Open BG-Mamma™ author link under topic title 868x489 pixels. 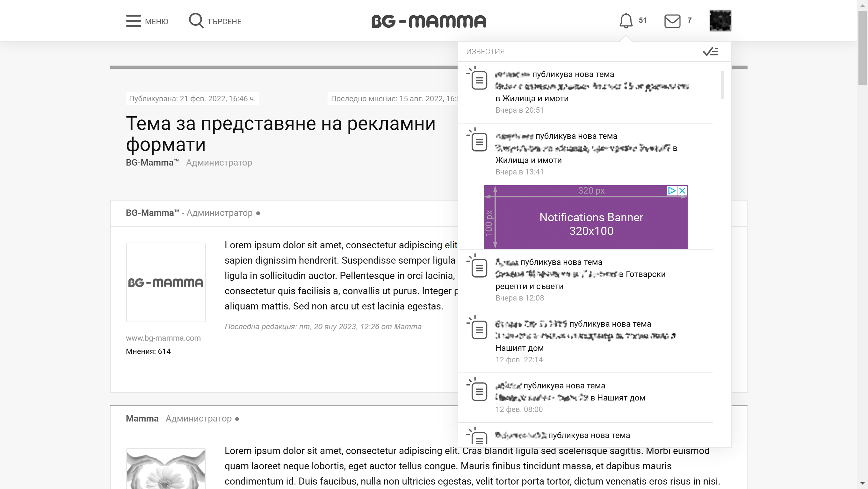[x=152, y=163]
